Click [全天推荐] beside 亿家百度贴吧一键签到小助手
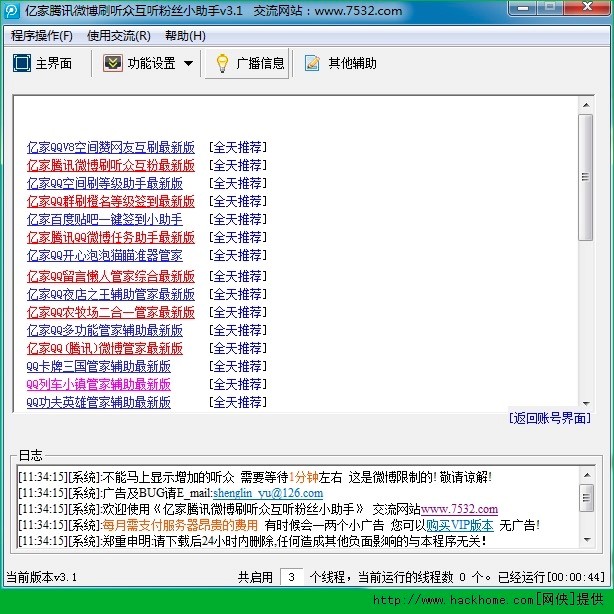 pyautogui.click(x=238, y=219)
